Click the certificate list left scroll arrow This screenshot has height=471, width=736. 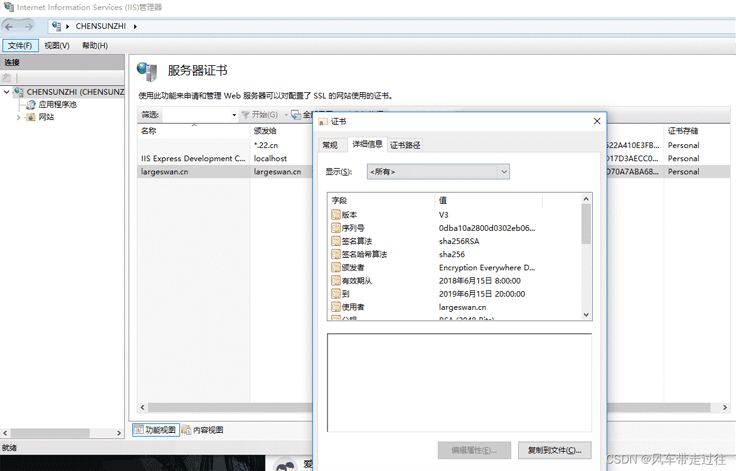tap(143, 407)
